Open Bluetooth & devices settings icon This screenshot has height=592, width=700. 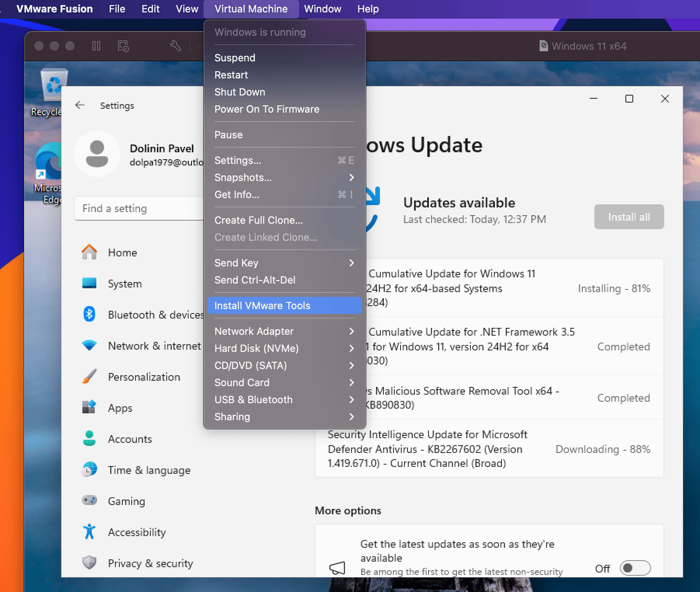[89, 314]
